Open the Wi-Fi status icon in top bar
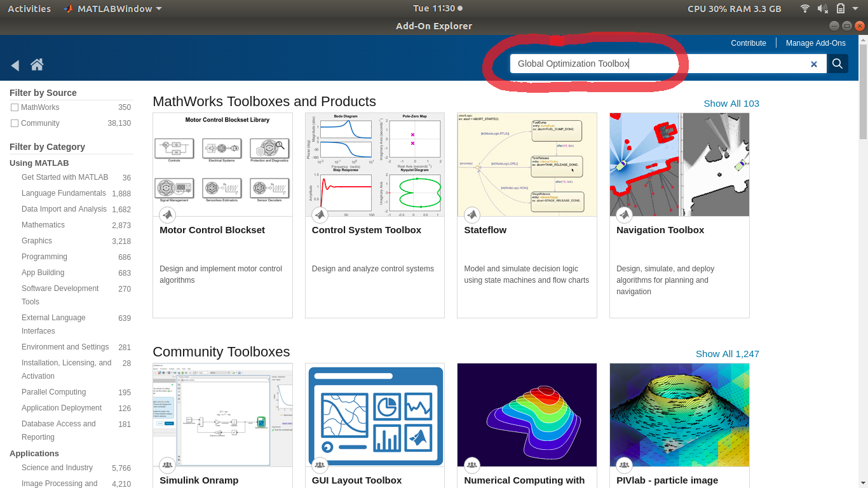 pos(805,8)
